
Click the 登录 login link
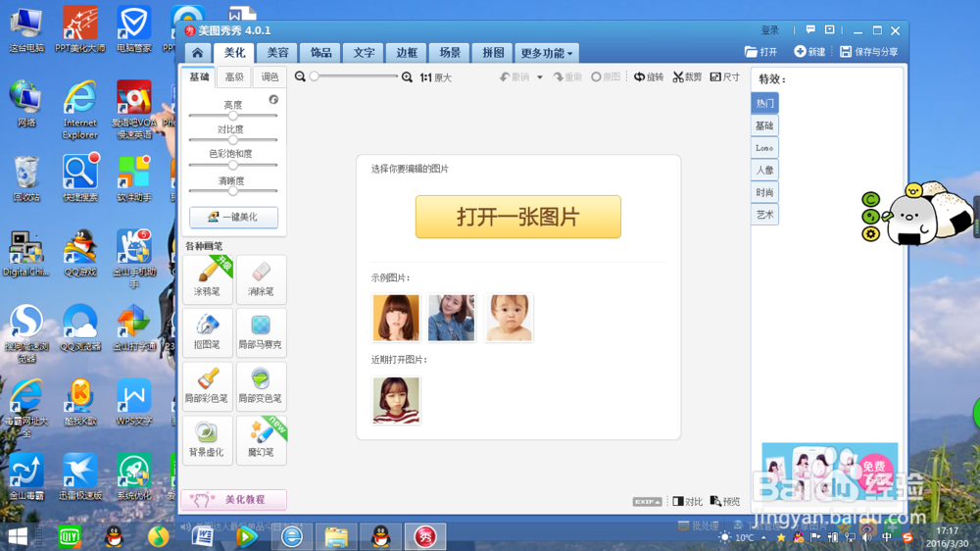[770, 30]
